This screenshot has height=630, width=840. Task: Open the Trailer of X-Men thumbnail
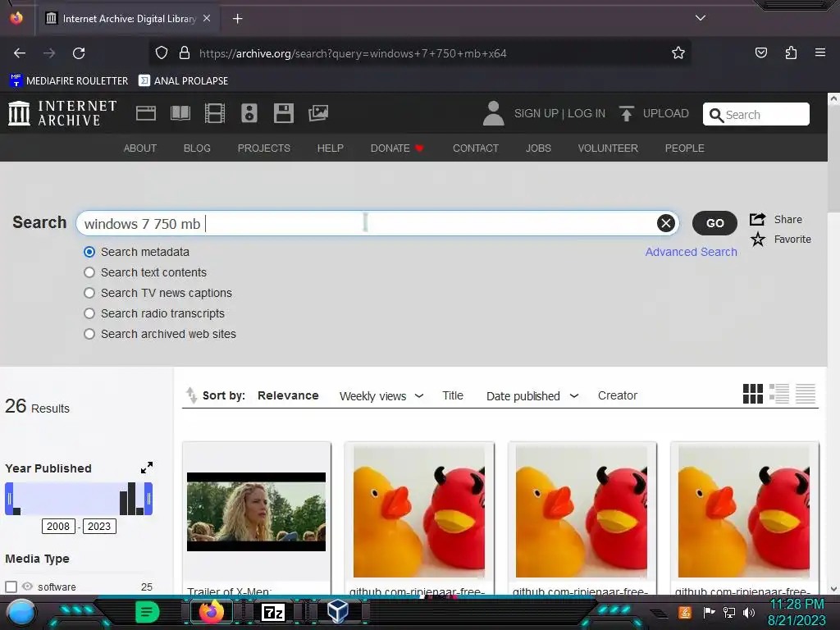point(256,512)
